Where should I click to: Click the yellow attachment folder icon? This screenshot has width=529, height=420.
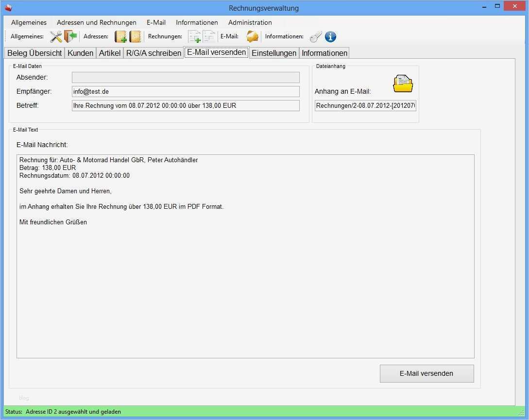click(x=402, y=83)
